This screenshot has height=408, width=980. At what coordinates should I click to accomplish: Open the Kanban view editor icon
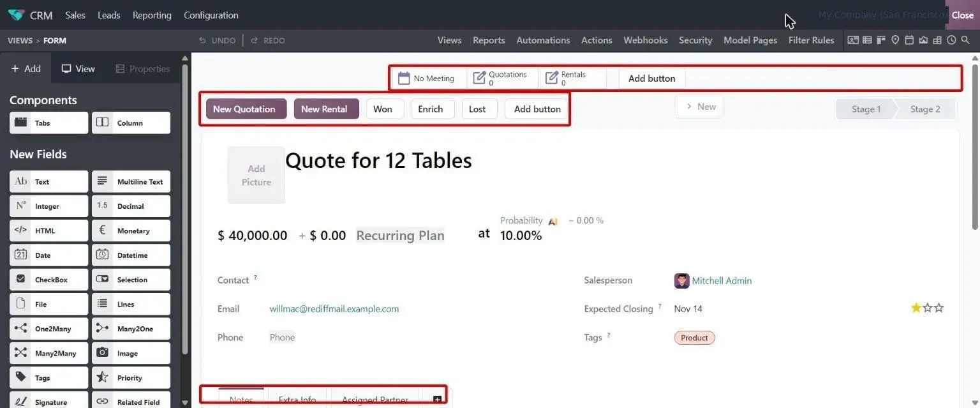point(881,40)
